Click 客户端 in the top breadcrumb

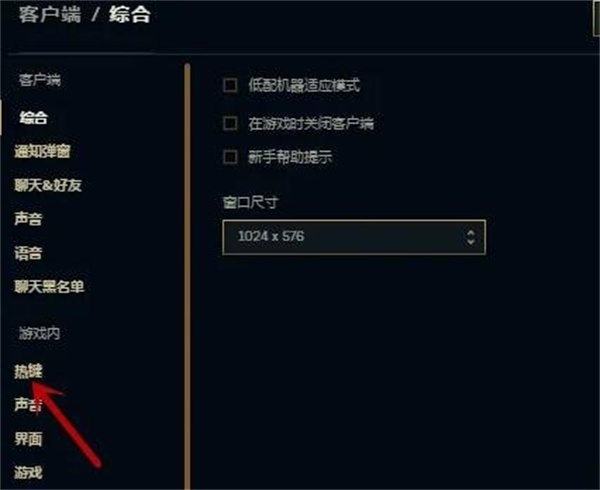point(50,15)
